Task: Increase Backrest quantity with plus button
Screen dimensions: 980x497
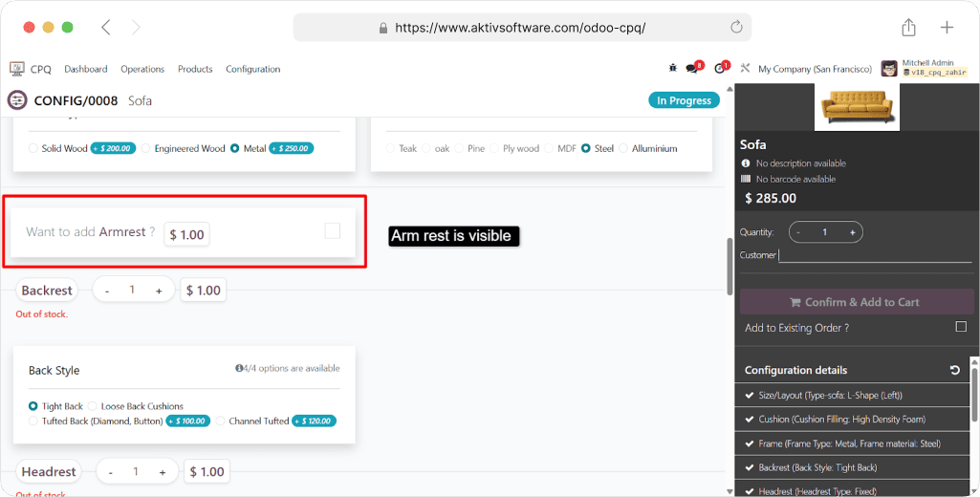Action: click(159, 291)
